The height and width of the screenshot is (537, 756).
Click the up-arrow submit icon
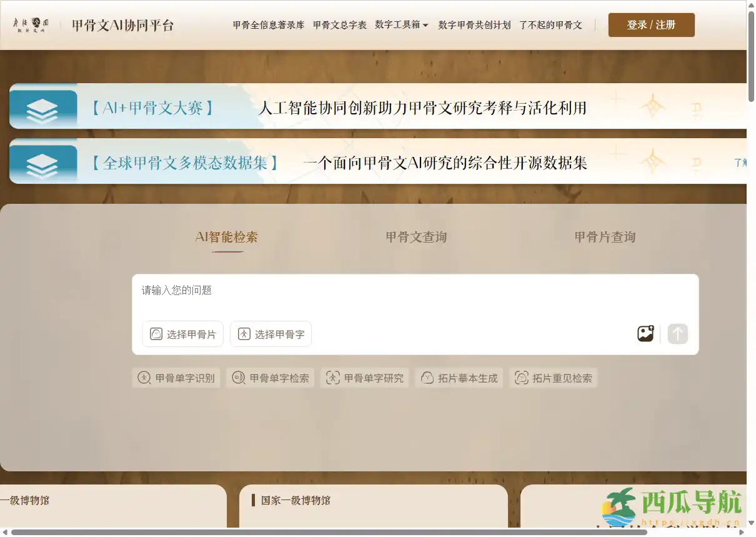pyautogui.click(x=678, y=334)
